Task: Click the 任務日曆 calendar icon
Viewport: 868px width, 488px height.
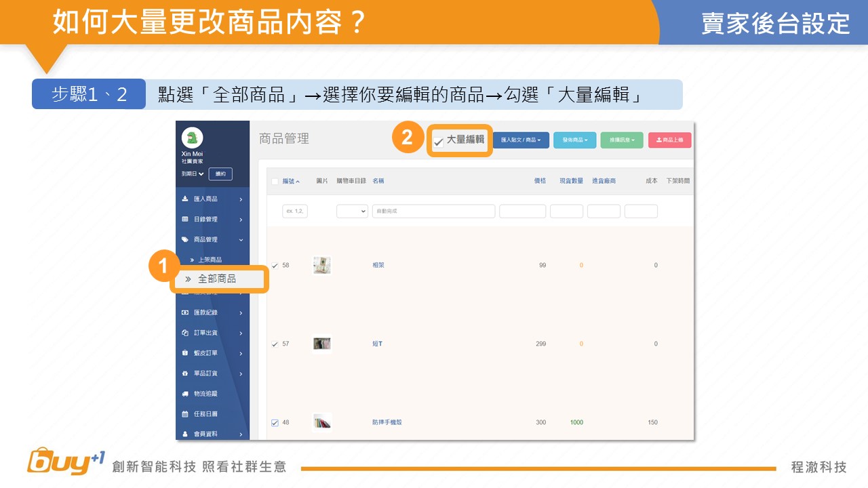Action: tap(185, 414)
